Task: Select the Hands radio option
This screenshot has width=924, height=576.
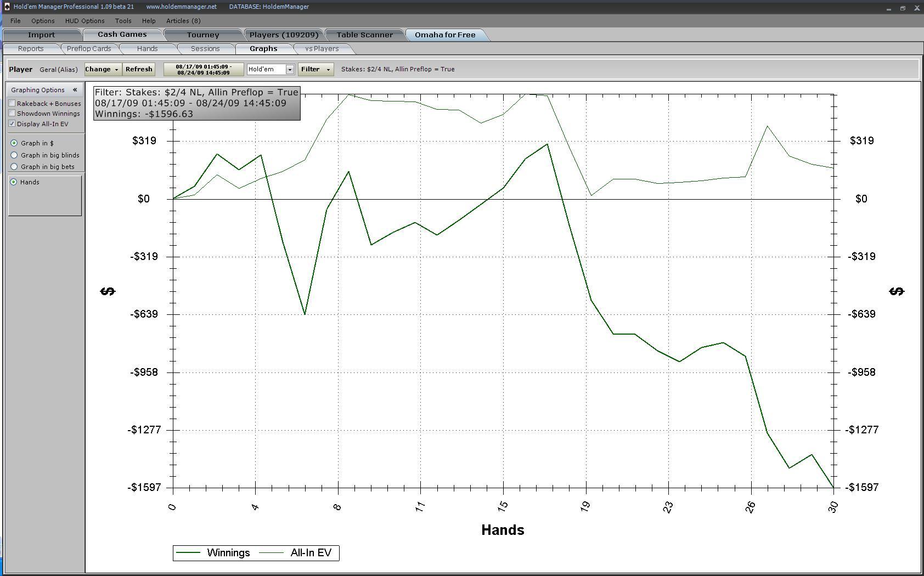Action: (14, 182)
